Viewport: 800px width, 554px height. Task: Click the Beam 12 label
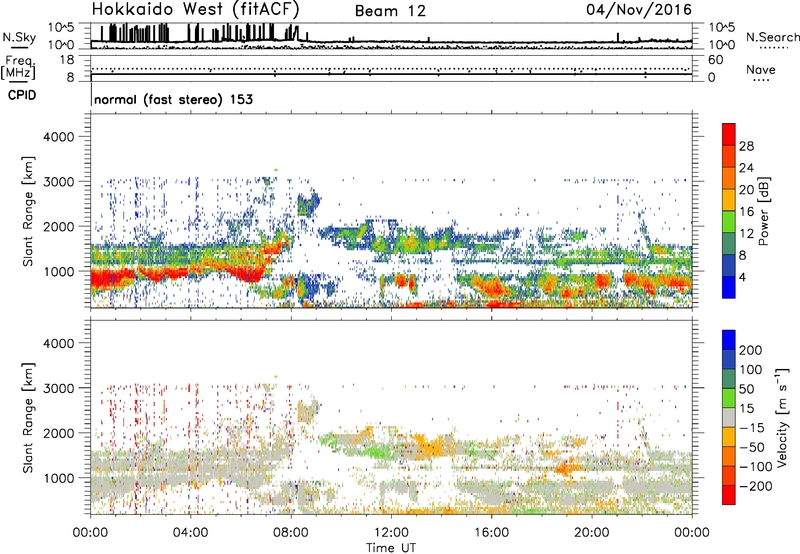[390, 11]
